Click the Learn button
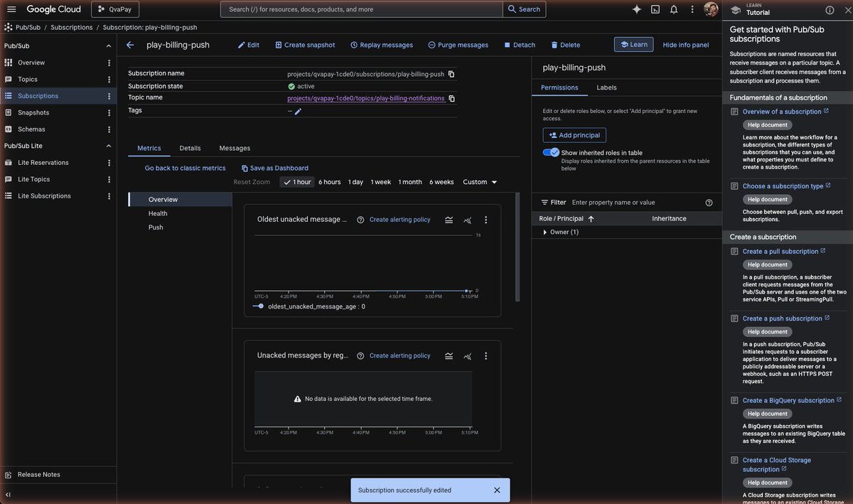Viewport: 853px width, 504px height. [x=633, y=44]
